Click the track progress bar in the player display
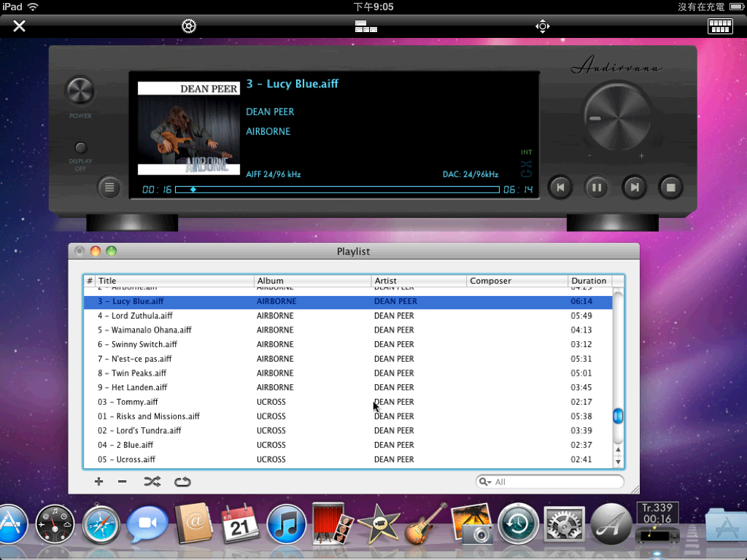 [337, 190]
